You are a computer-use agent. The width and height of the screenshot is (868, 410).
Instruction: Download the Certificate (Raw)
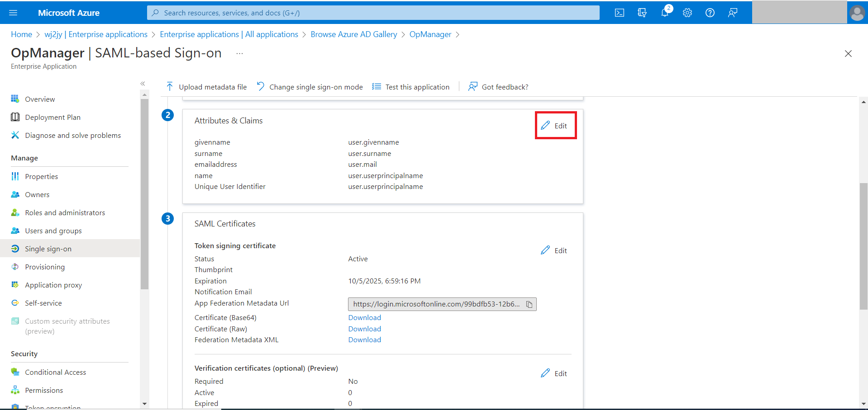pos(364,329)
